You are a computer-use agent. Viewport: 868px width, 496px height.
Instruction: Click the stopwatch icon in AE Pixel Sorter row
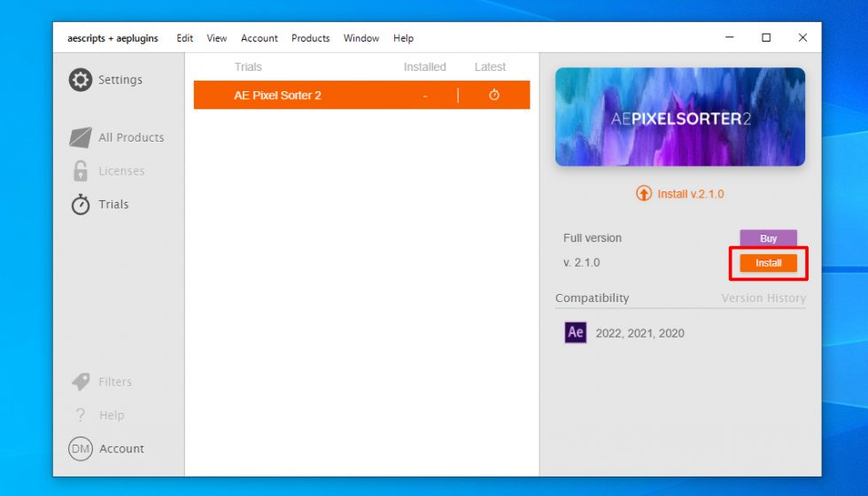click(494, 95)
